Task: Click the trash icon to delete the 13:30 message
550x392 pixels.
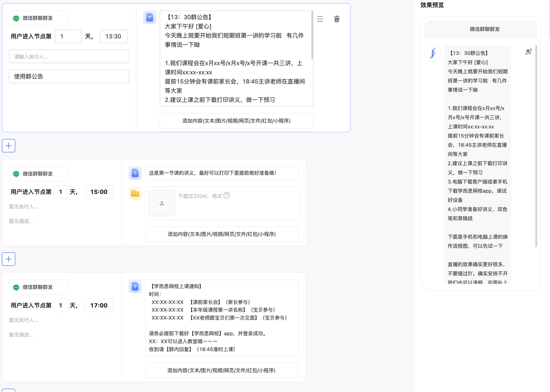Action: click(337, 19)
